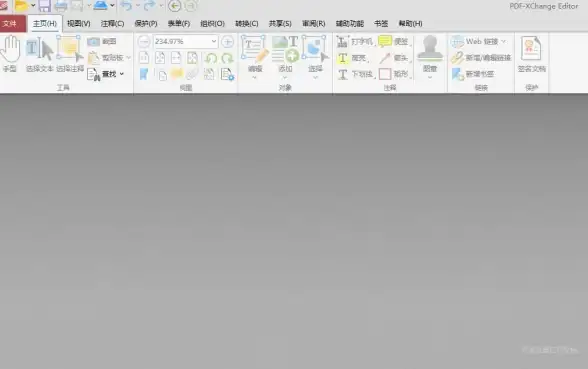Click the Fit Visible view icon
The image size is (588, 369).
click(x=192, y=58)
